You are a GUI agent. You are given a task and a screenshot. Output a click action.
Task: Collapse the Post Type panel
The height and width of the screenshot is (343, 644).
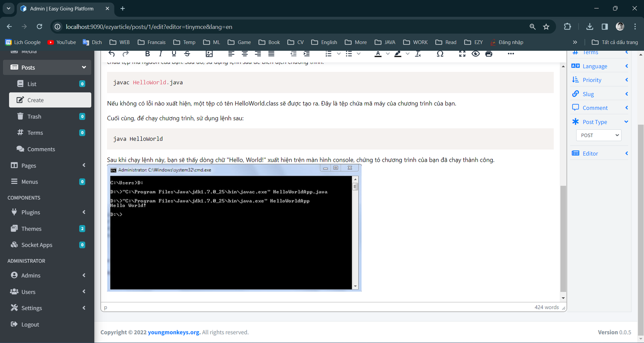600,121
